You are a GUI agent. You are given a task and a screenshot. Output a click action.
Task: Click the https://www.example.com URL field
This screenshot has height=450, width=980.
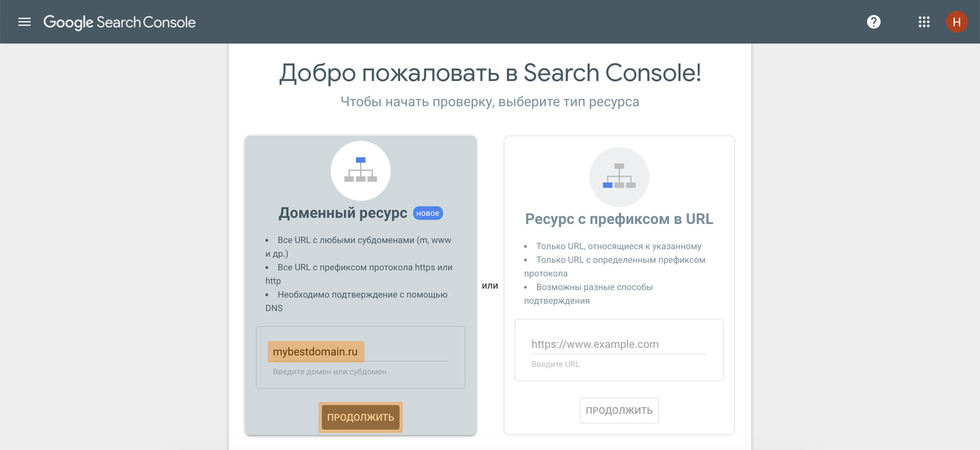pos(619,344)
